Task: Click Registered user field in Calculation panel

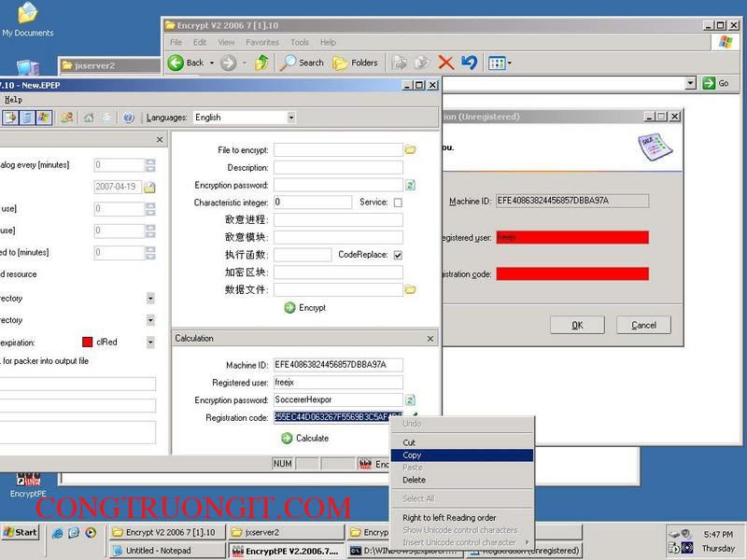Action: click(338, 383)
